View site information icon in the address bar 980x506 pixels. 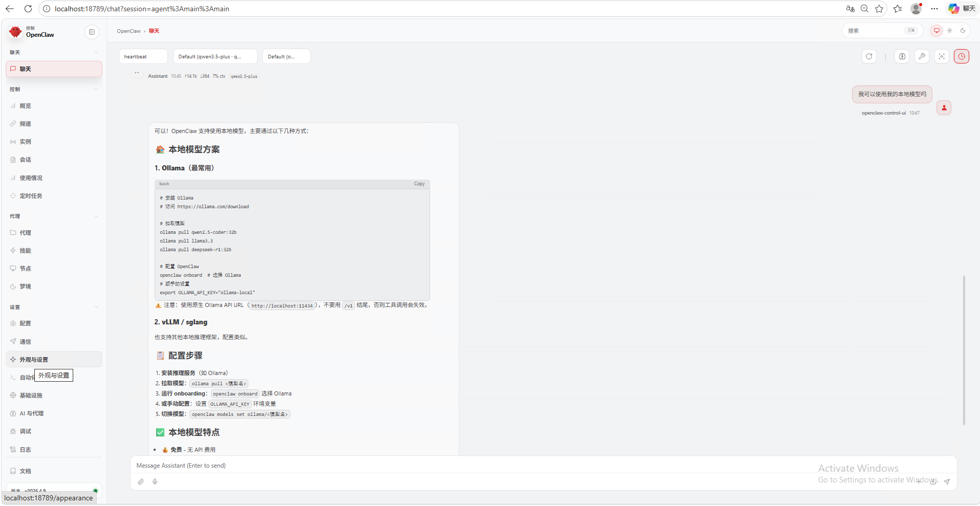point(46,9)
